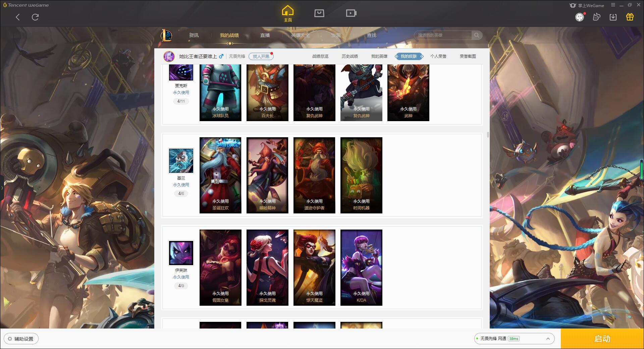Click the 贾克斯 champion portrait
Viewport: 644px width, 349px height.
181,72
